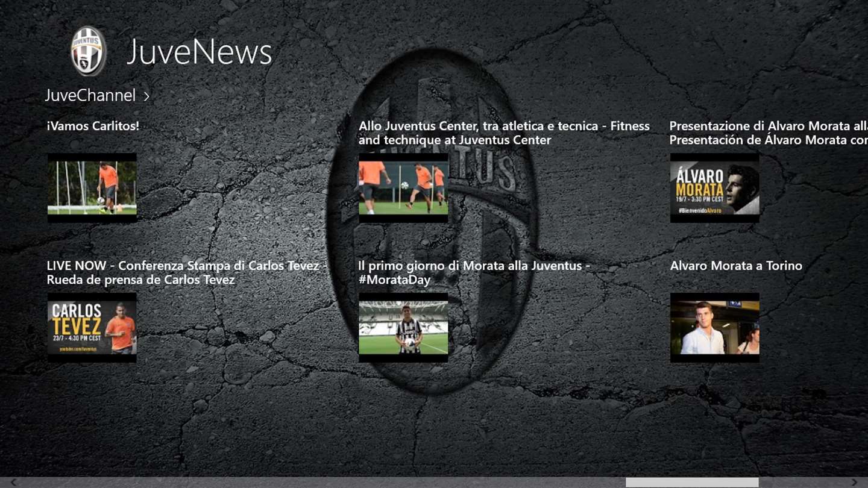Click 'Presentazione di Alvaro Morata' title
868x488 pixels.
(x=769, y=133)
